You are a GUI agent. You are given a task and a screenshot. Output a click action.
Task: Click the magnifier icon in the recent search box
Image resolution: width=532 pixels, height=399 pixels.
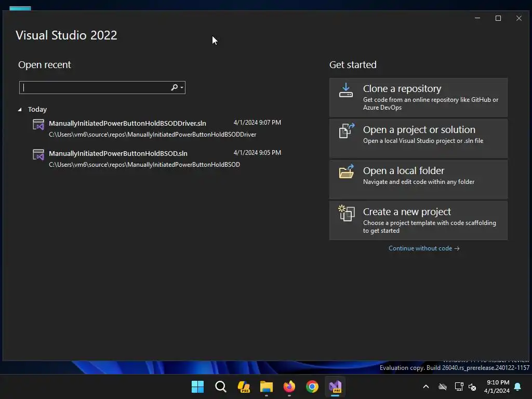174,87
